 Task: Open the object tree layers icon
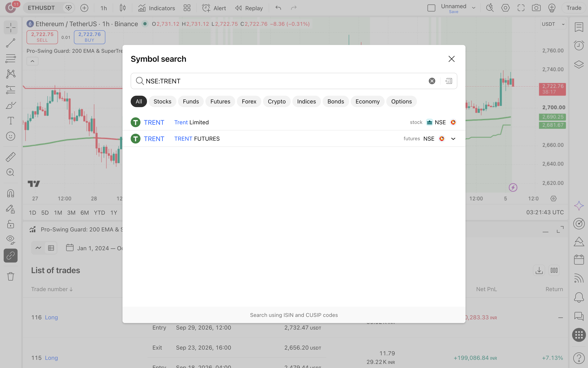click(579, 64)
